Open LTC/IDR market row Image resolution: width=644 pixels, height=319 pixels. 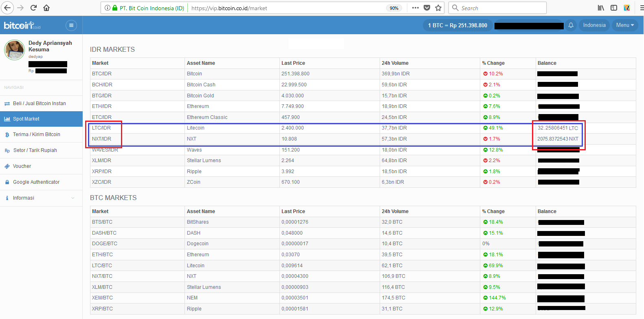pyautogui.click(x=363, y=128)
